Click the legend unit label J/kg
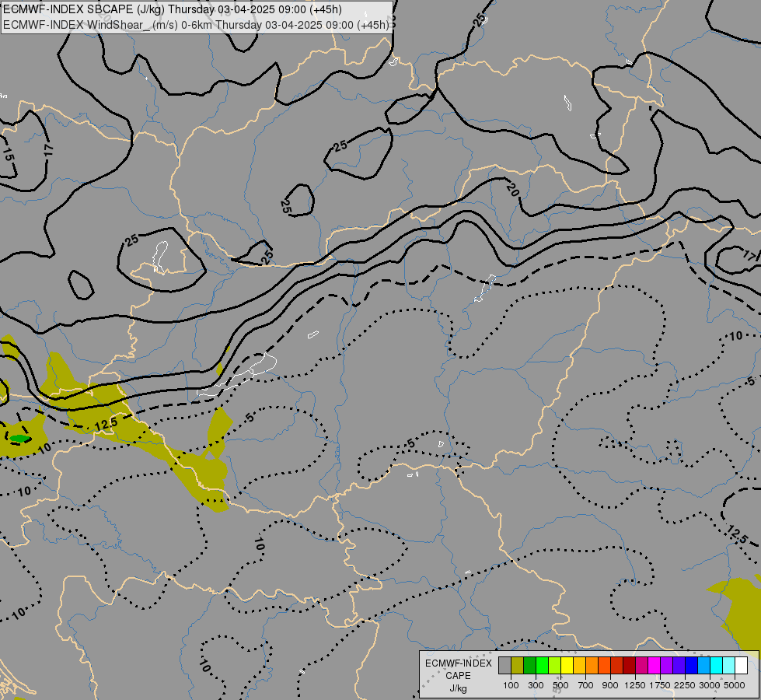The width and height of the screenshot is (761, 700). (458, 688)
